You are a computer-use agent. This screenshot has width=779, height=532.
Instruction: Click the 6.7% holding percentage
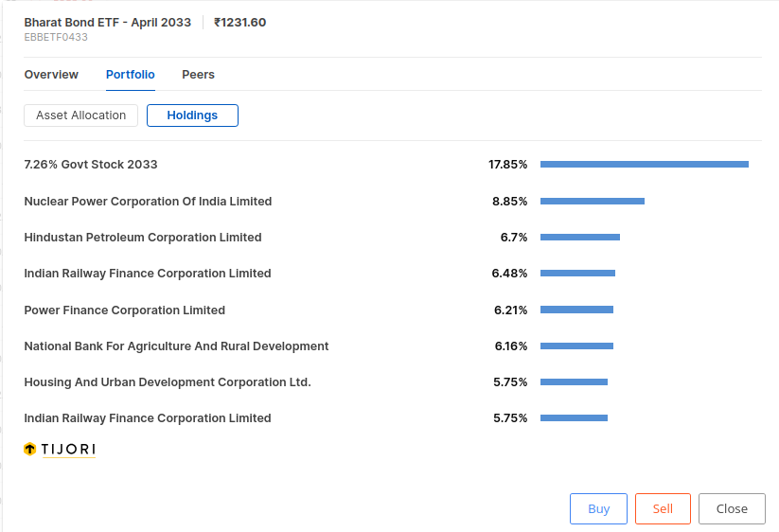pyautogui.click(x=514, y=238)
